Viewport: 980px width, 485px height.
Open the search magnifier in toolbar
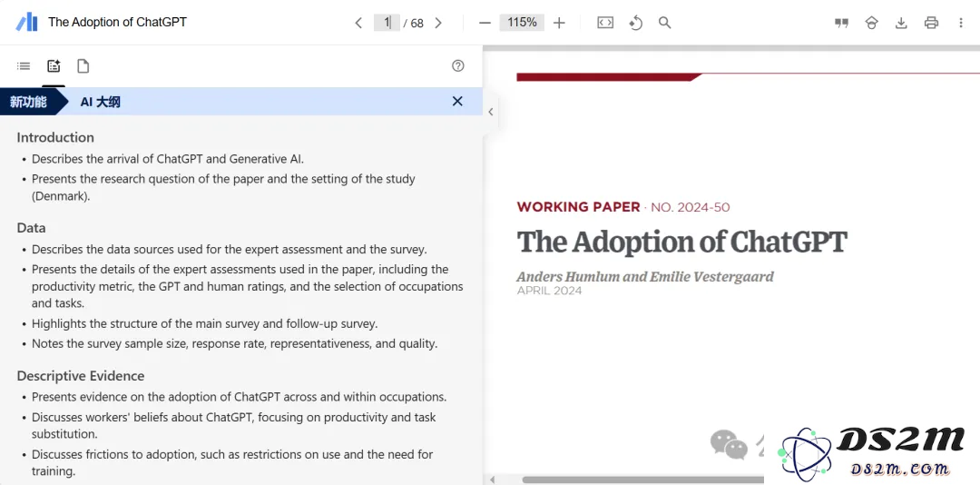(665, 23)
